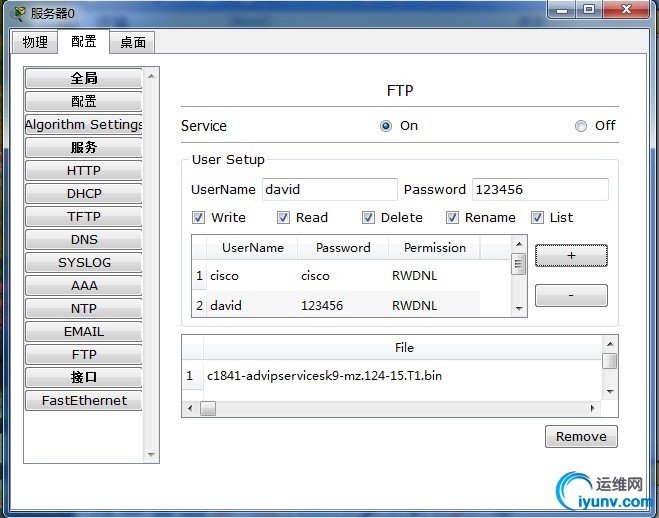Click the Permission column header
Viewport: 659px width, 518px height.
pyautogui.click(x=435, y=248)
